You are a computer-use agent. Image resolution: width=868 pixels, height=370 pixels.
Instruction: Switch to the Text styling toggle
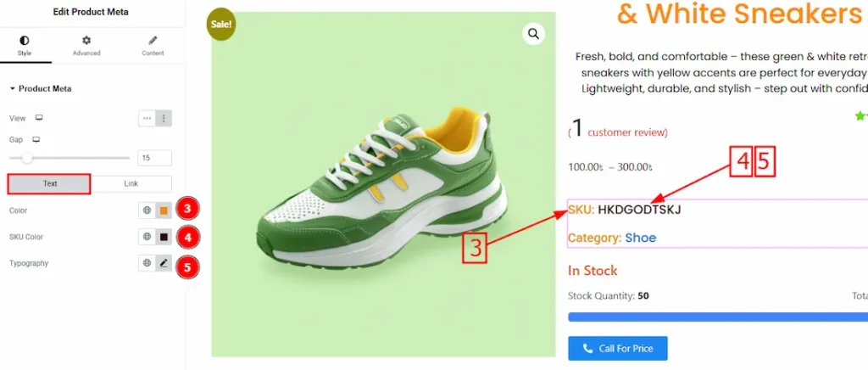(x=49, y=183)
